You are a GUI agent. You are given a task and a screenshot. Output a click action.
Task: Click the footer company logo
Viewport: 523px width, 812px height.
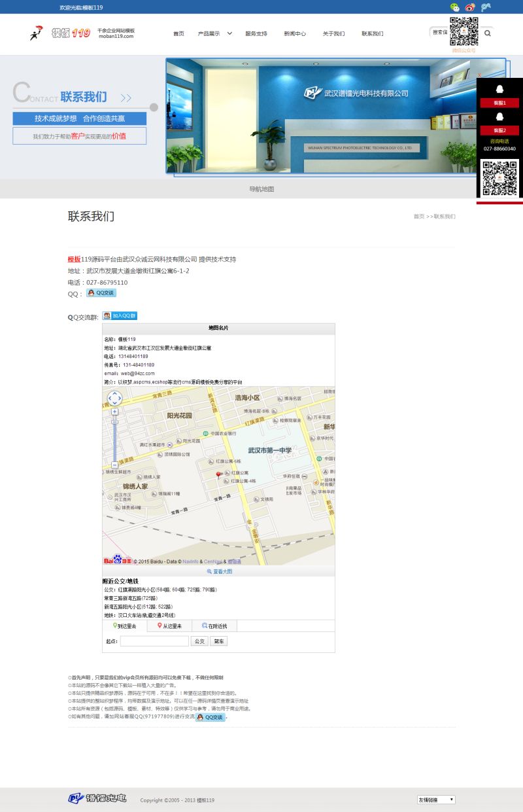(97, 798)
